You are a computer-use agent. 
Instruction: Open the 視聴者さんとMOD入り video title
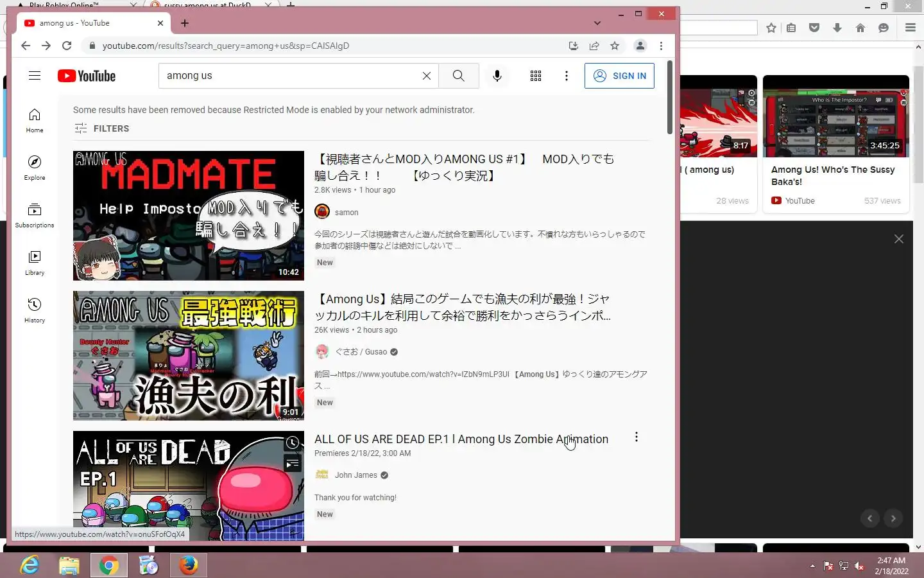(464, 167)
